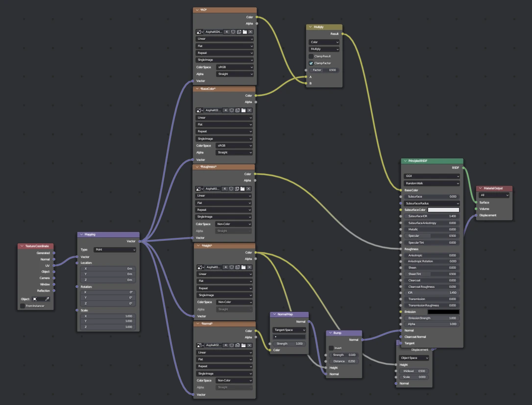
Task: Click the black Emission color swatch
Action: click(443, 312)
